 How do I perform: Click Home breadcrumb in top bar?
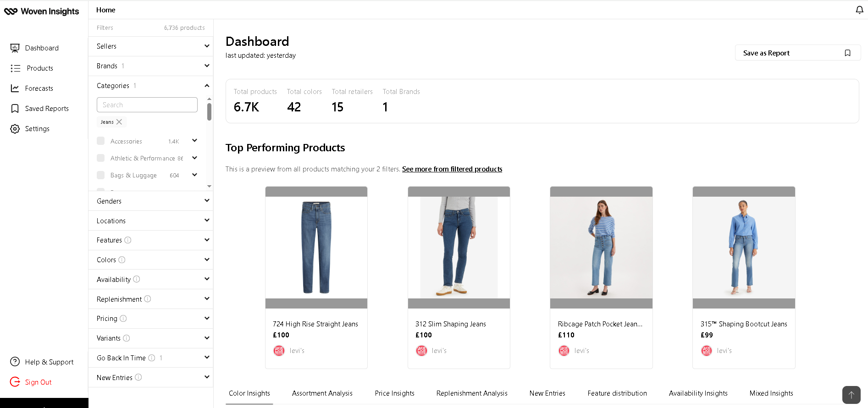(106, 10)
